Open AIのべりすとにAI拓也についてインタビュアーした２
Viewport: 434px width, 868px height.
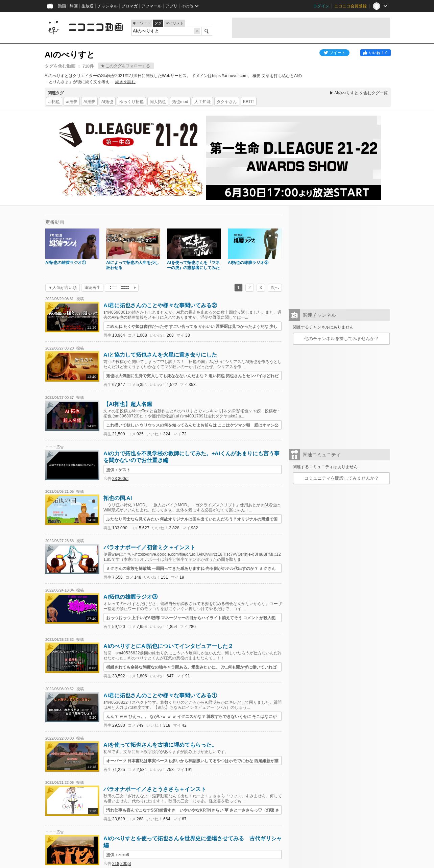(x=168, y=646)
